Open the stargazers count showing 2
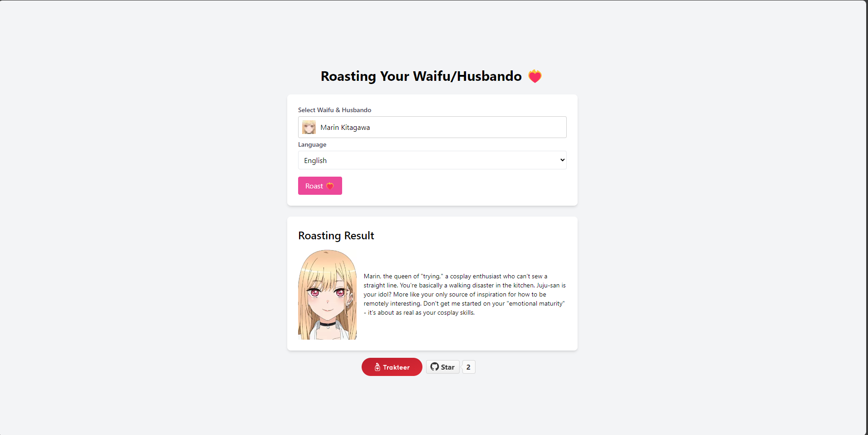 469,367
